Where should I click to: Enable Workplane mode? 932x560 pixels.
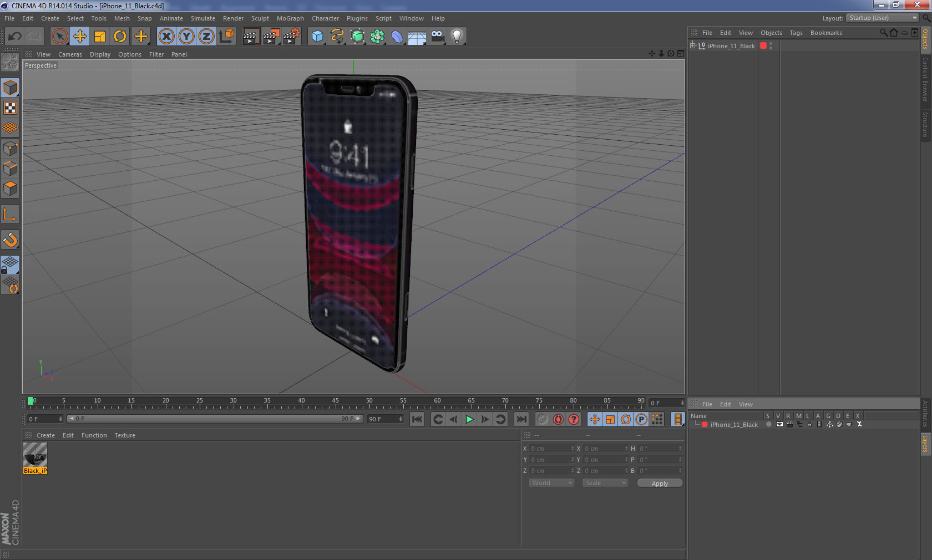pyautogui.click(x=10, y=128)
